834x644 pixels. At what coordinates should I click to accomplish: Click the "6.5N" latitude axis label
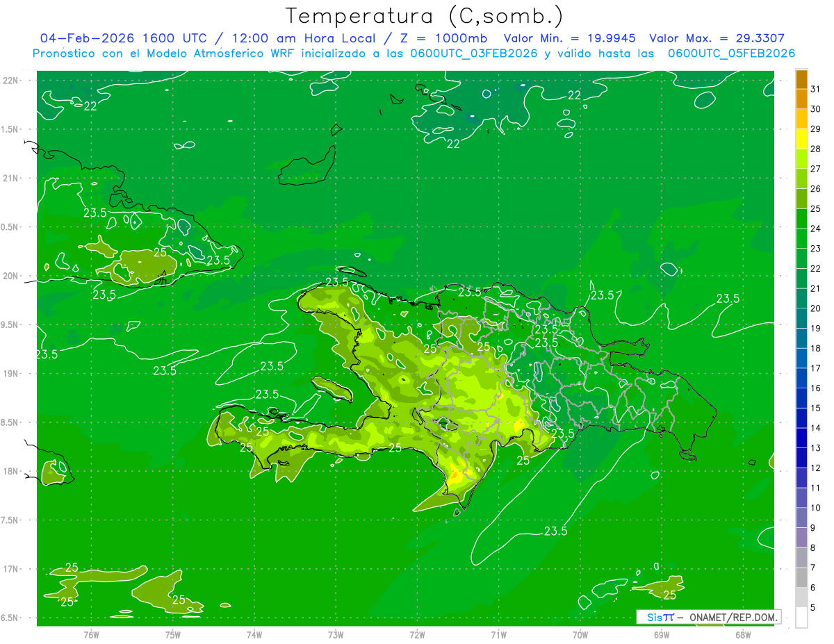[x=10, y=618]
